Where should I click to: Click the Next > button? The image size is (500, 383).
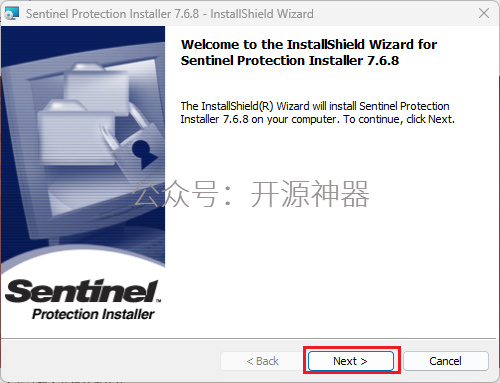[x=351, y=361]
